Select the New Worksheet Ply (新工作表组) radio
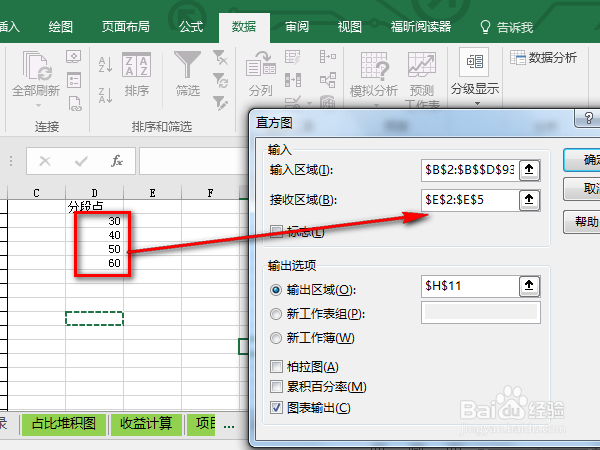 (x=276, y=314)
